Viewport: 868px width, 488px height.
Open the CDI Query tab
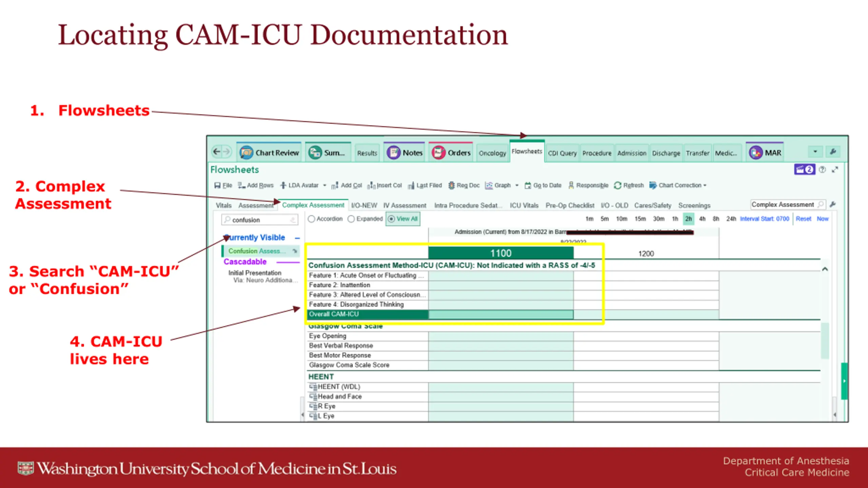click(562, 153)
